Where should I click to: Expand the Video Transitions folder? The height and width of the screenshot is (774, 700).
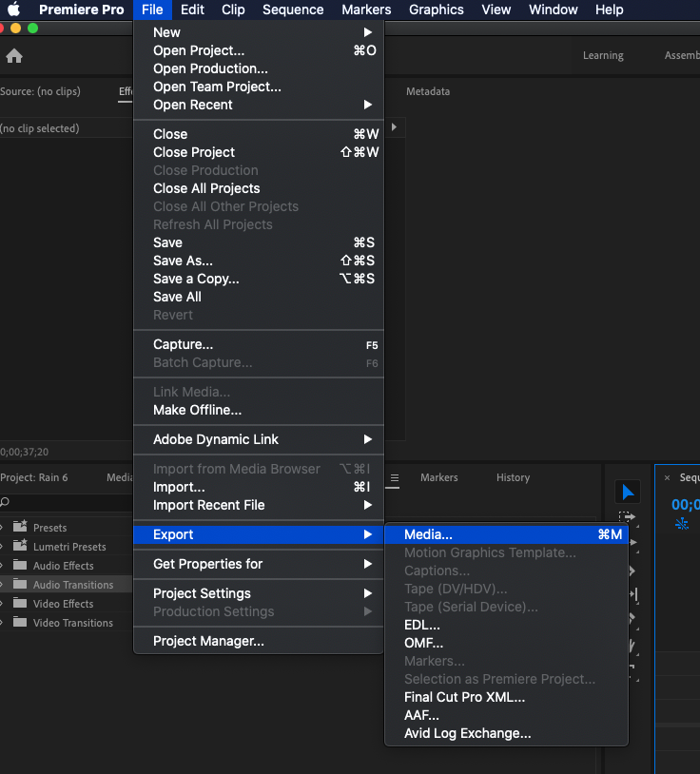click(2, 623)
